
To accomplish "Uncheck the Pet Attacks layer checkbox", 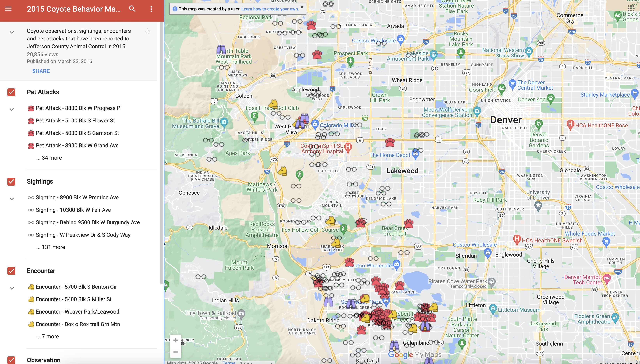I will [x=11, y=92].
